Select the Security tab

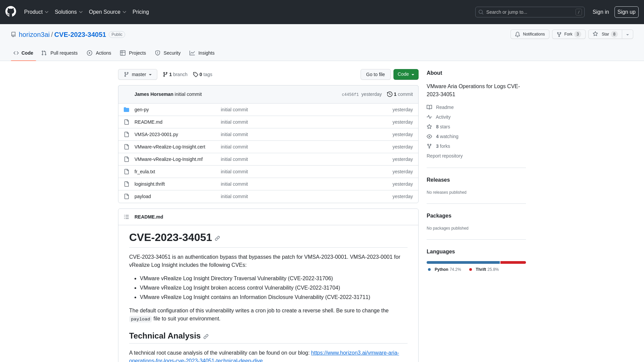[x=168, y=53]
